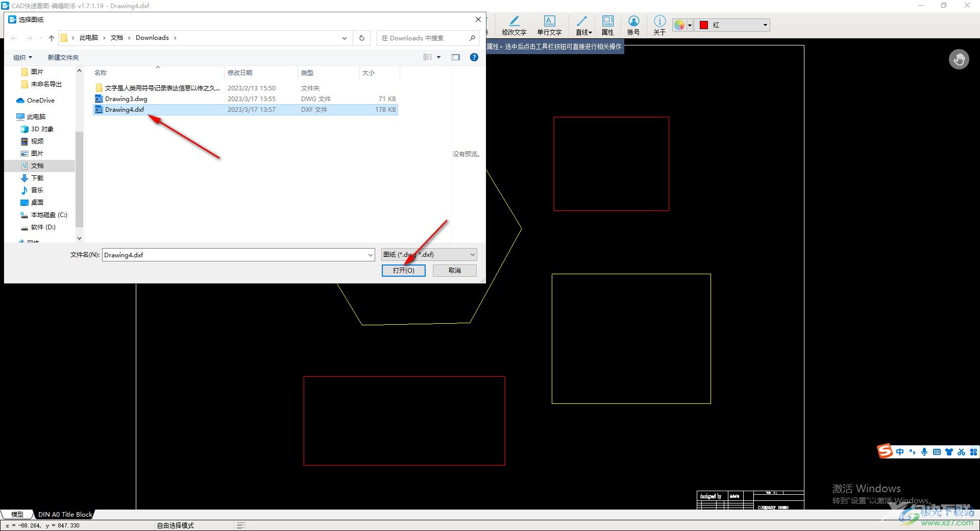Select the 单行文字 single-line text tool
The width and height of the screenshot is (980, 531).
point(549,25)
